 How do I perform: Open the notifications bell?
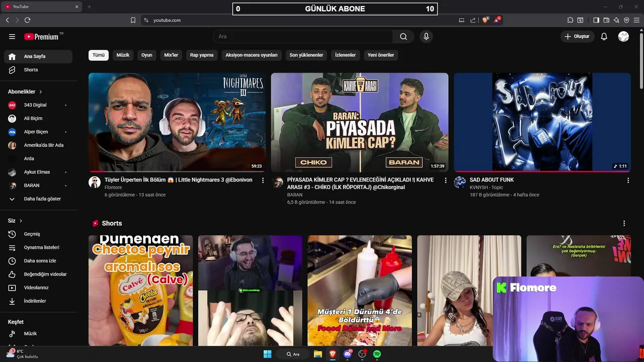coord(604,37)
